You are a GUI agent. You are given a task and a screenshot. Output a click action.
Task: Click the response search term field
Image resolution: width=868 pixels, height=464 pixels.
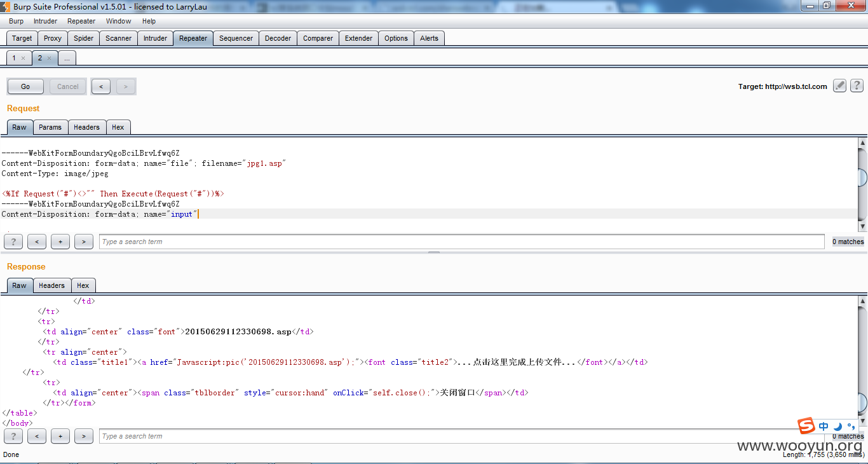pos(461,436)
